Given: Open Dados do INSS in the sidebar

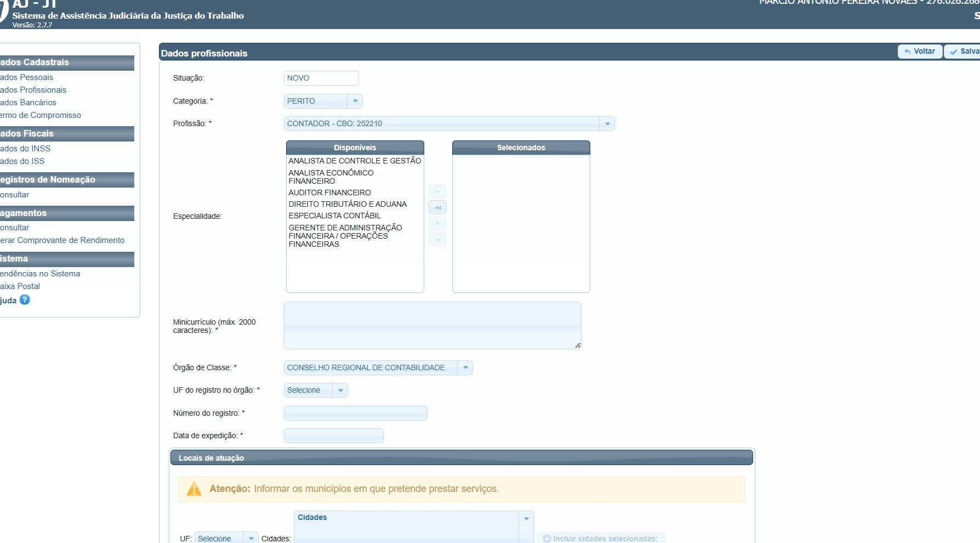Looking at the screenshot, I should tap(25, 149).
